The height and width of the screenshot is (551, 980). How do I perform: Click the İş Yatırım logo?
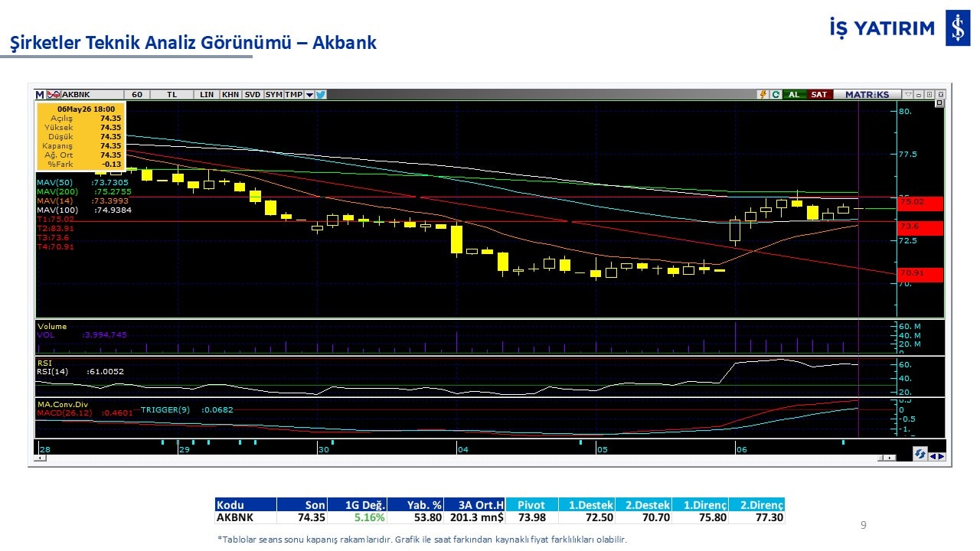(x=900, y=28)
